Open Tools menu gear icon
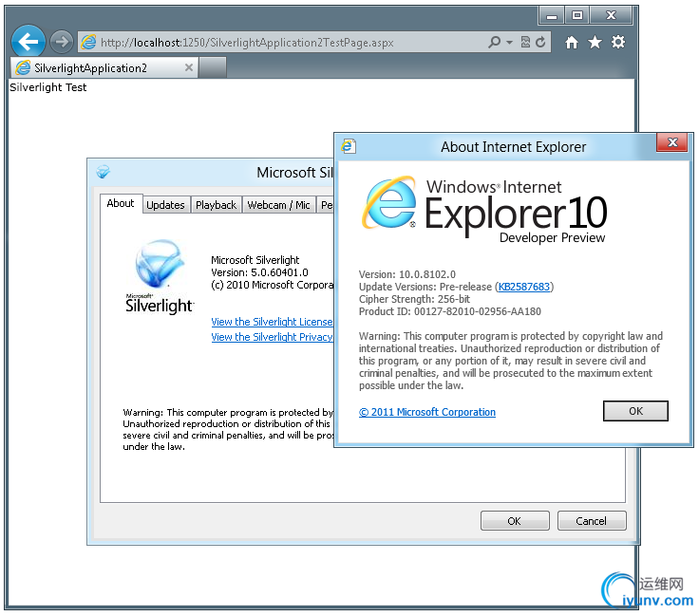 (x=618, y=43)
